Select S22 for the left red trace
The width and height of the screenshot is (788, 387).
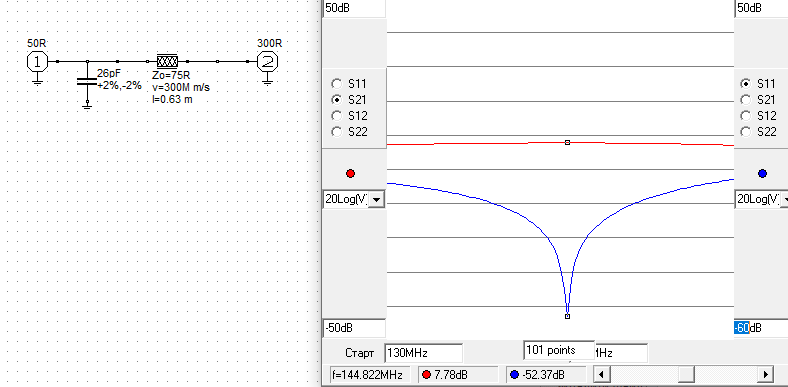coord(338,132)
